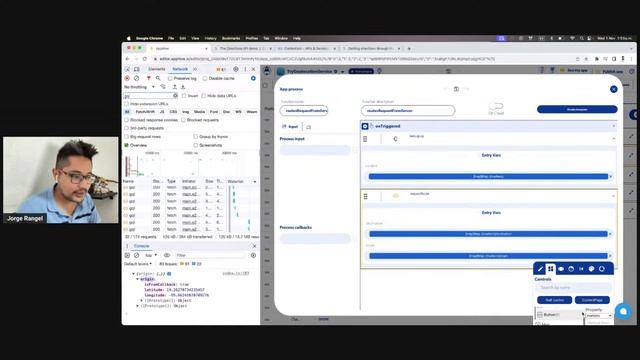The height and width of the screenshot is (360, 640).
Task: Toggle the red network filter funnel icon
Action: click(x=149, y=78)
